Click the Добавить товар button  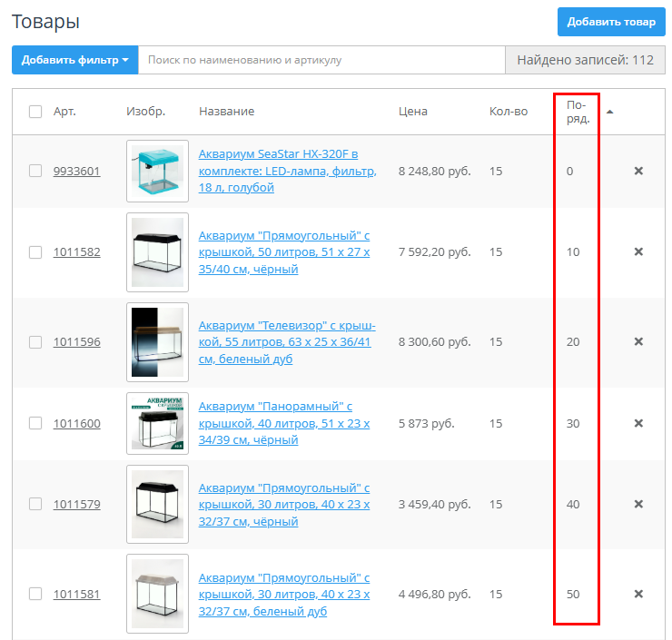pyautogui.click(x=610, y=22)
